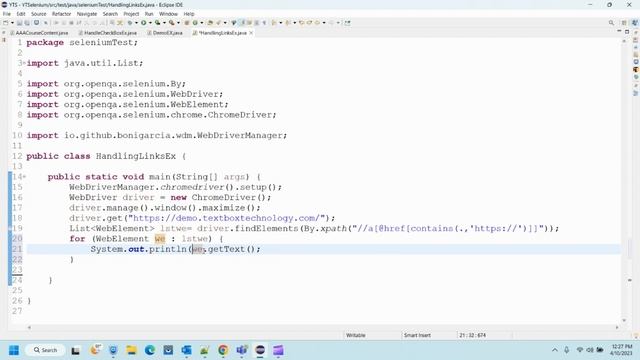
Task: Click the class name HandlingLinksEx on line 12
Action: pyautogui.click(x=136, y=156)
